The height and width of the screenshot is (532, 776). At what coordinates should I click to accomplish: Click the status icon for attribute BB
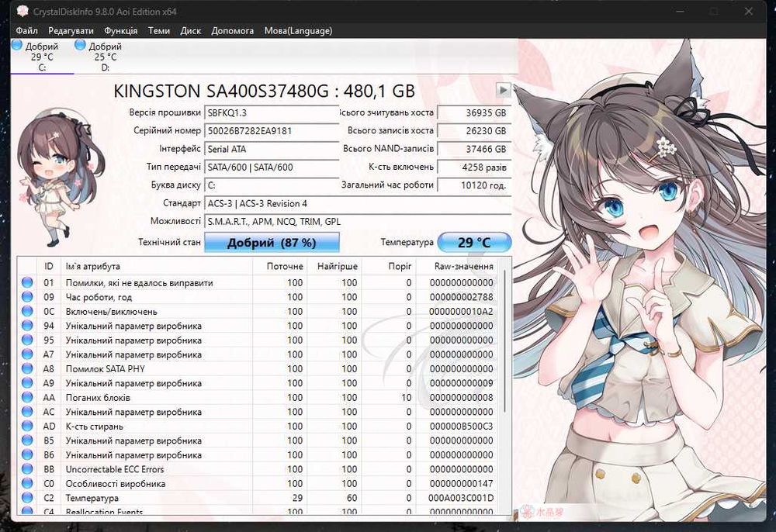point(27,468)
